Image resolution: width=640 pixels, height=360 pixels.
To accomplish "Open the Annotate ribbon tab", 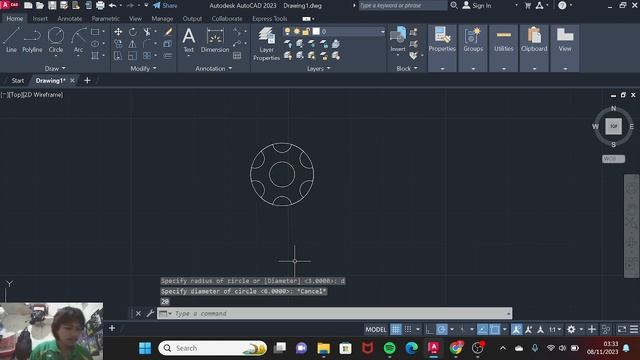I will click(x=69, y=18).
